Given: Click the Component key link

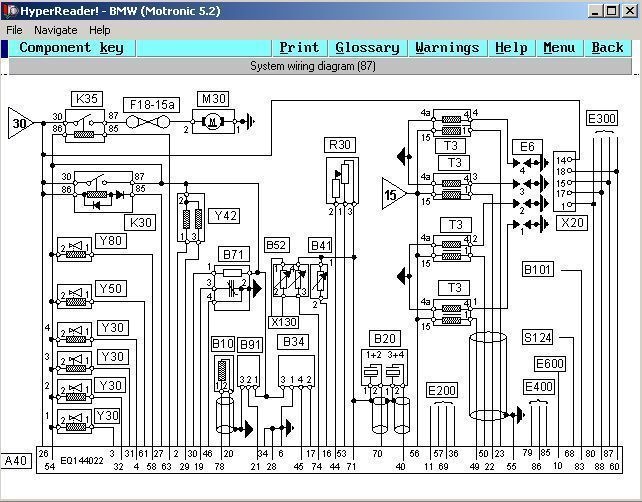Looking at the screenshot, I should 71,48.
